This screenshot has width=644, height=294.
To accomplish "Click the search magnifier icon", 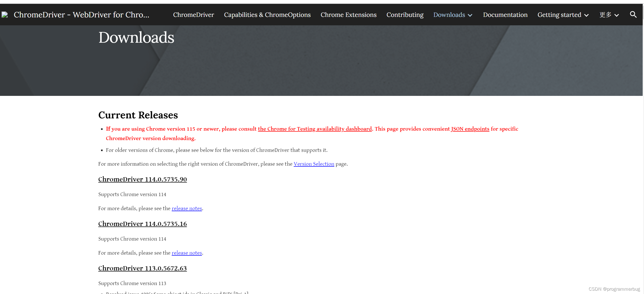I will [633, 15].
